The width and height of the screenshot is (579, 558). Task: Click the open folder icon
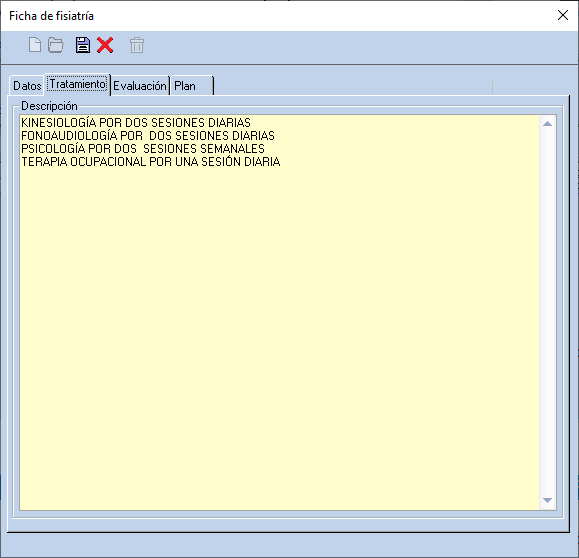pos(56,45)
